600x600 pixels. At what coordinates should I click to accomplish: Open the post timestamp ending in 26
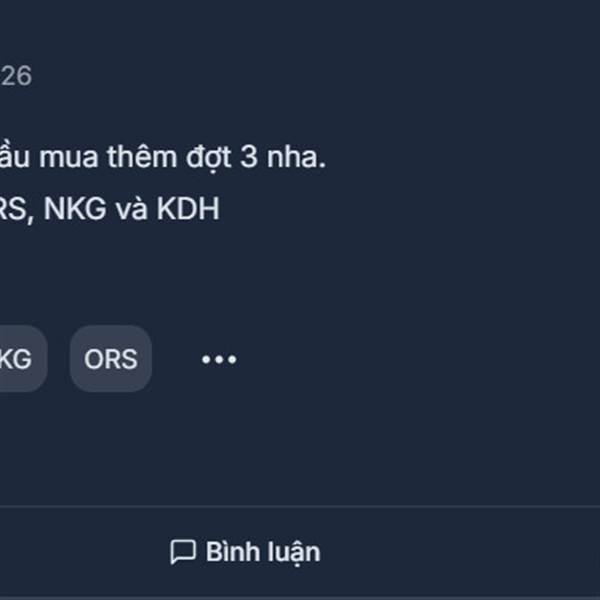(x=16, y=76)
